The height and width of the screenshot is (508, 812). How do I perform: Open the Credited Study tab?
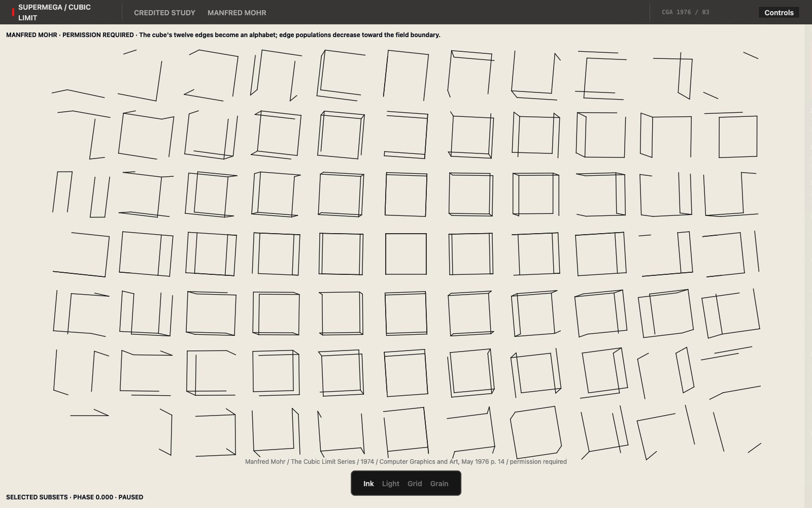coord(164,13)
